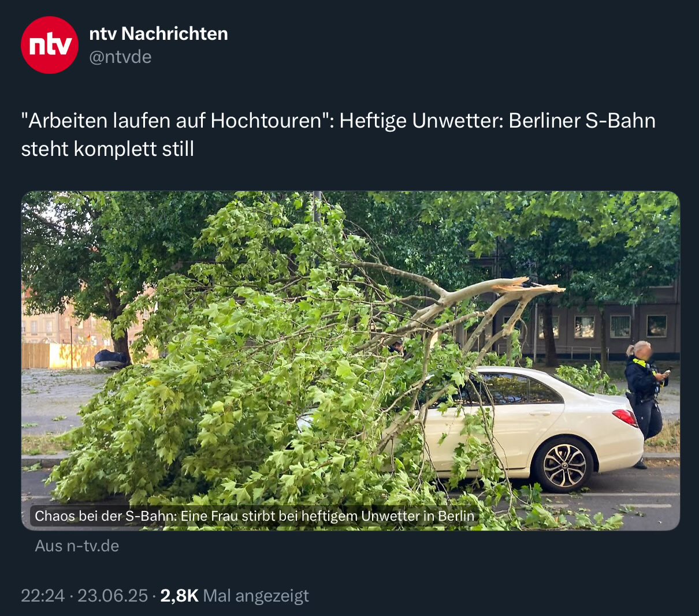Click the "steht komplett still" text line
The width and height of the screenshot is (699, 616).
[x=107, y=149]
